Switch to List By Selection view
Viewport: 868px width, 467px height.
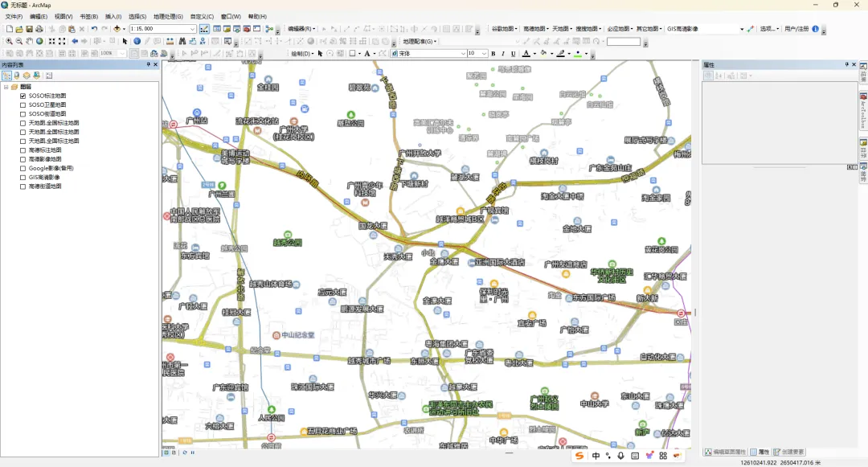[36, 76]
